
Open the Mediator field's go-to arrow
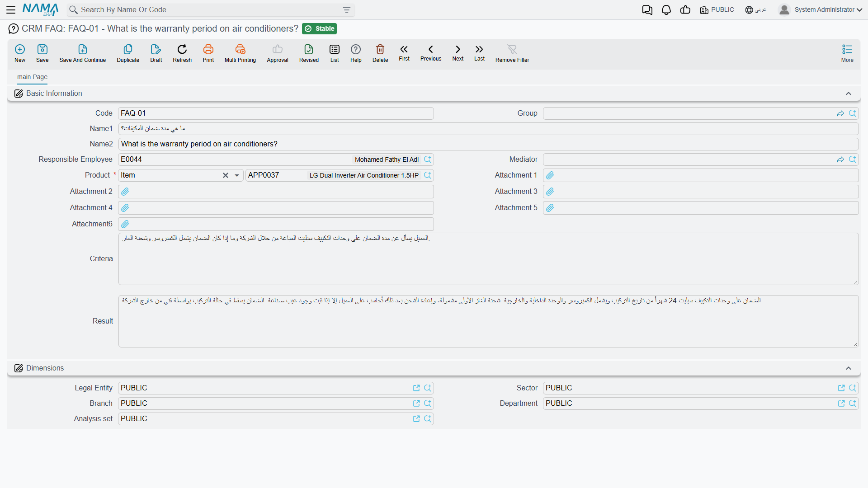[x=840, y=160]
